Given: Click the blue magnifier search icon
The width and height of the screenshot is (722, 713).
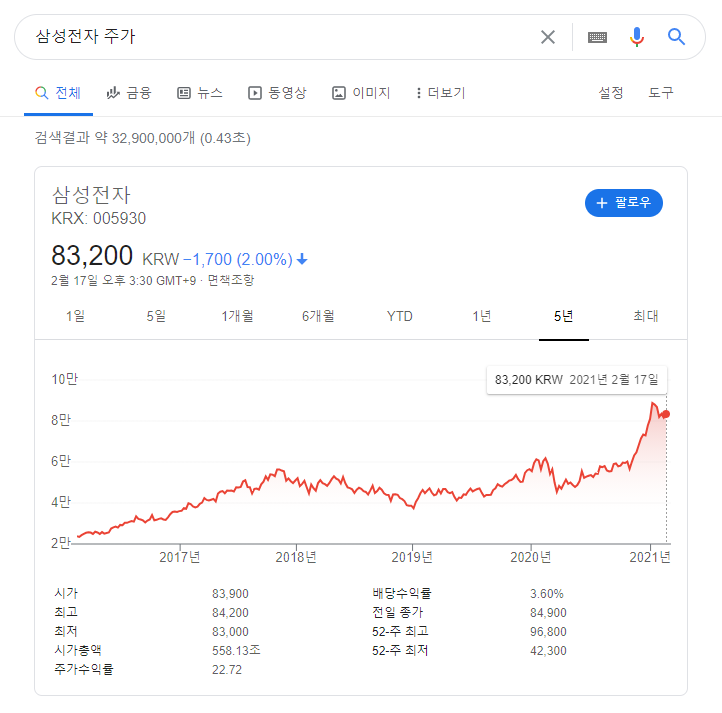Looking at the screenshot, I should coord(676,36).
